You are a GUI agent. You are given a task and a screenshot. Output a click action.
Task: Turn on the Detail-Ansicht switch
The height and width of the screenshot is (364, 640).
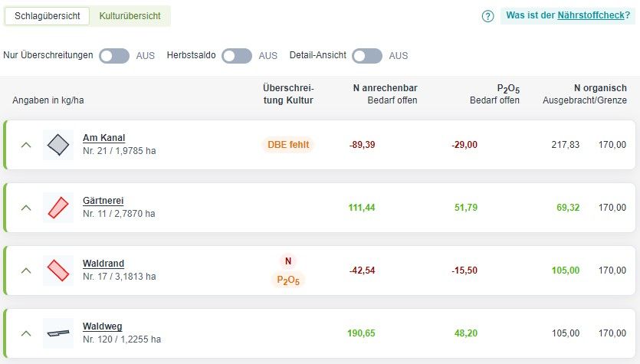[x=367, y=56]
